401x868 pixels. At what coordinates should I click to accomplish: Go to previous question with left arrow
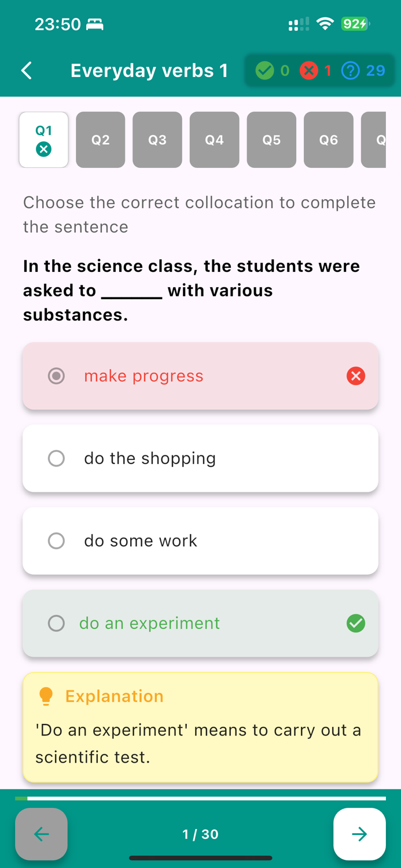(41, 834)
